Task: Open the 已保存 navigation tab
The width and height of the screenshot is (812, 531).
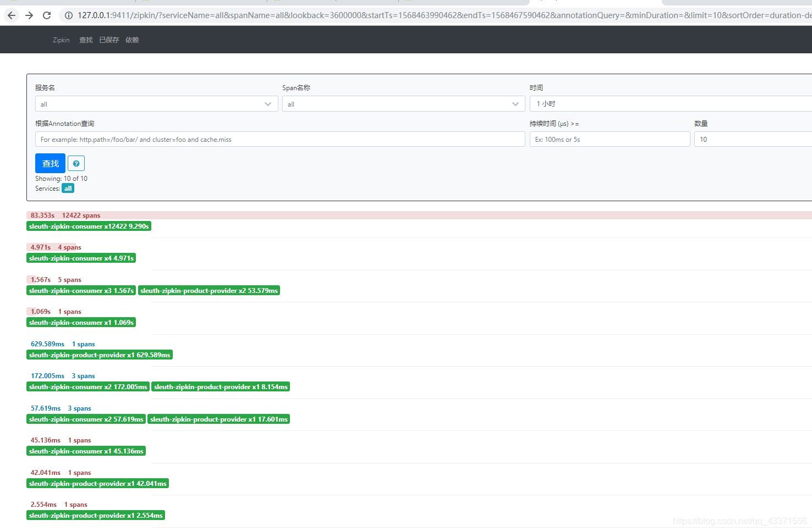Action: pos(109,40)
